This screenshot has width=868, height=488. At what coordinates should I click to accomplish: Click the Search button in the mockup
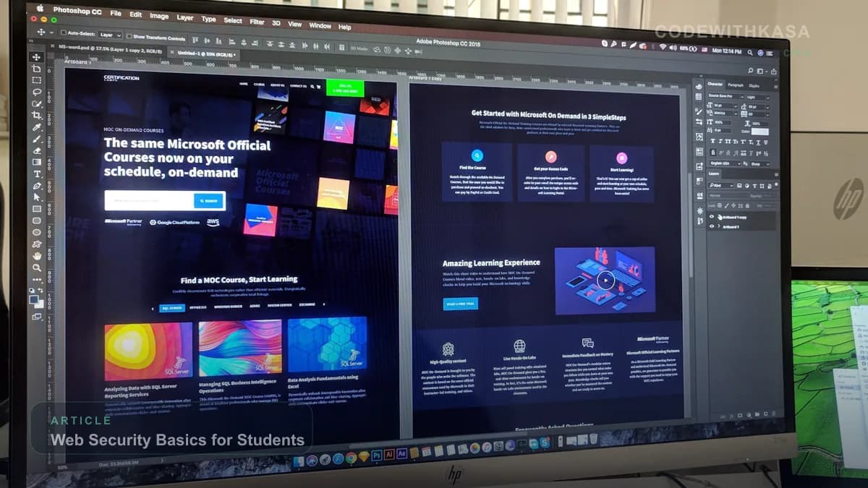[x=209, y=200]
